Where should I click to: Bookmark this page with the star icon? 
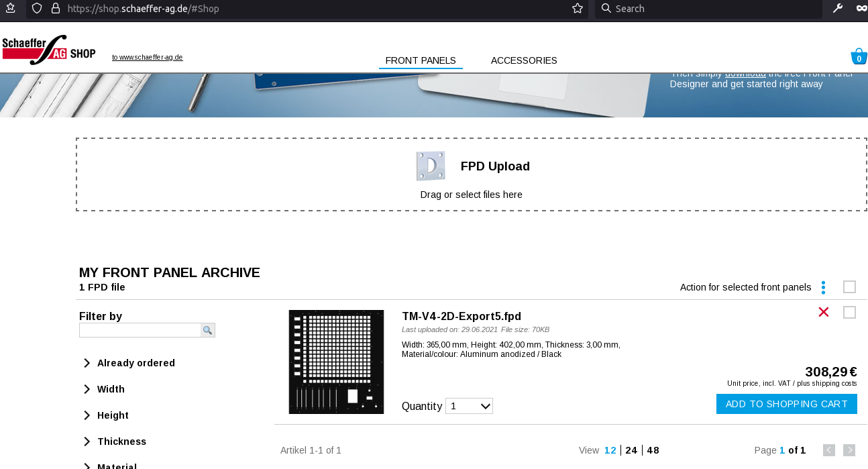[x=577, y=9]
